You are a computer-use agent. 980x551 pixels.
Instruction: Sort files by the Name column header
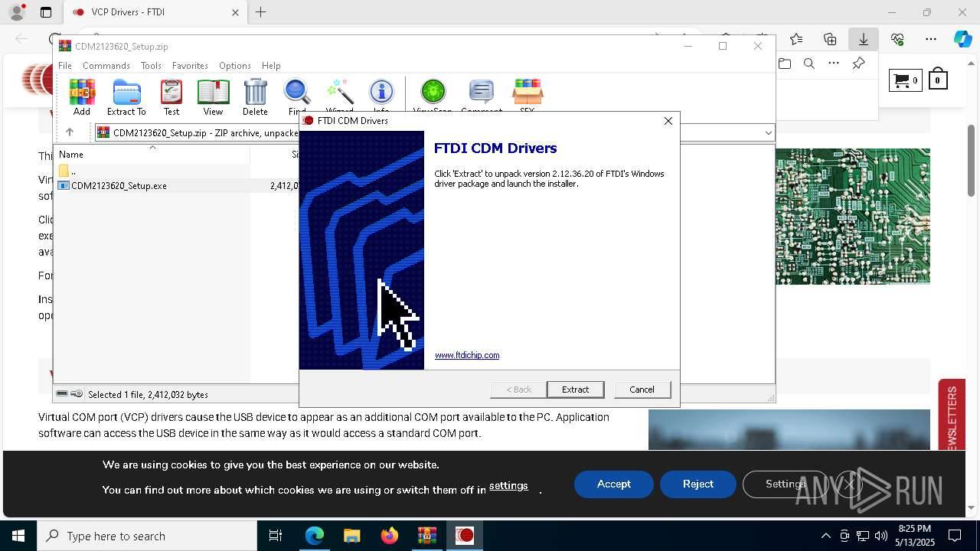pyautogui.click(x=152, y=154)
